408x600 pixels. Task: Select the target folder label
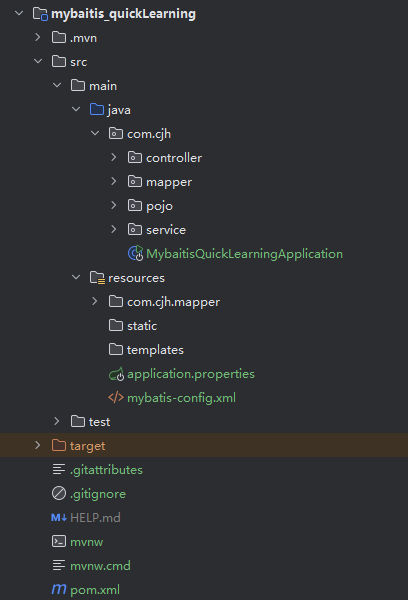87,446
